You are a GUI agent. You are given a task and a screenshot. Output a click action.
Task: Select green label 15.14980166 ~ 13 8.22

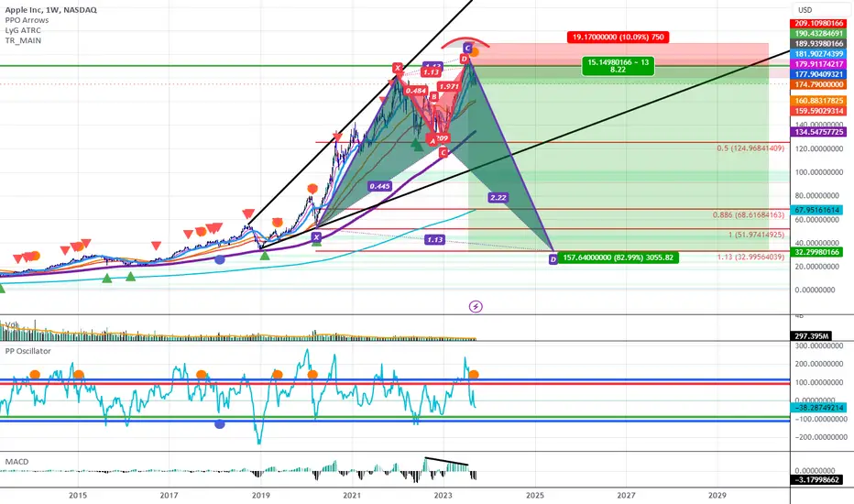(618, 66)
